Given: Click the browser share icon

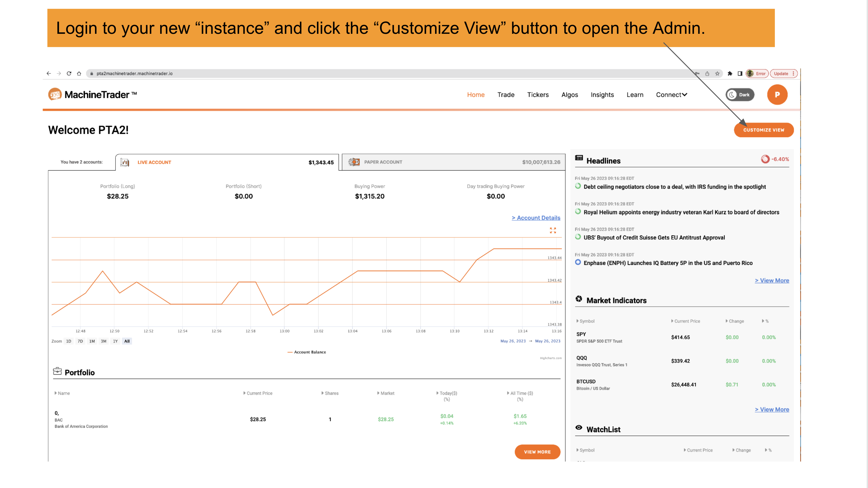Looking at the screenshot, I should pos(707,73).
